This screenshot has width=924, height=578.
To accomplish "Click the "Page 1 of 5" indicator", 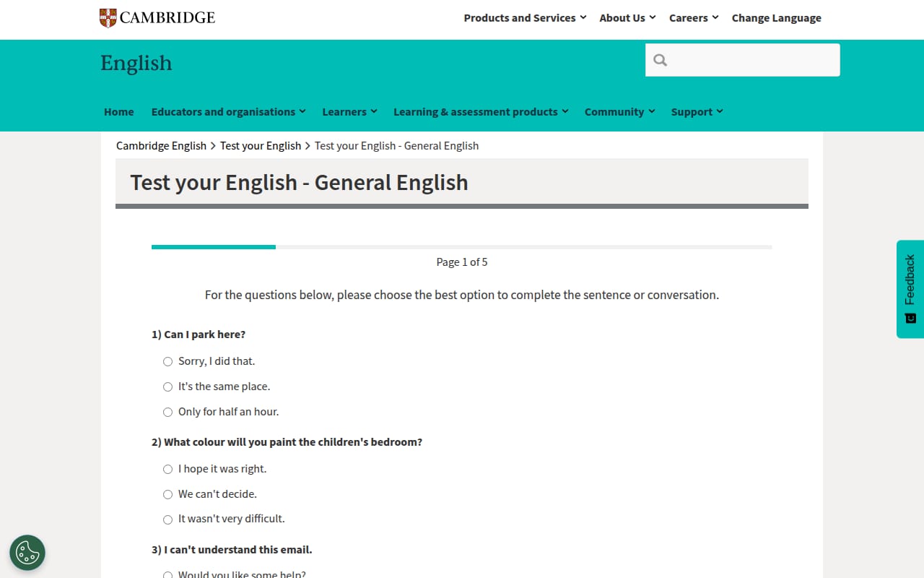I will pos(462,262).
